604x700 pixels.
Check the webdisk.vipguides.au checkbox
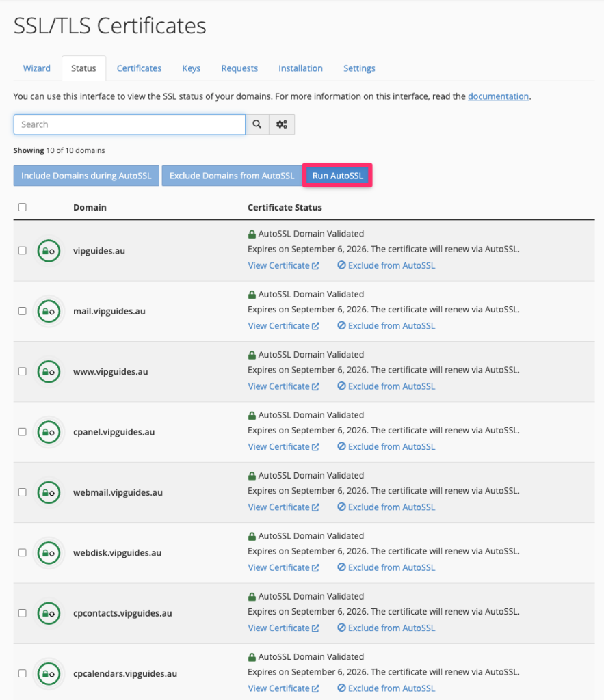pos(23,552)
